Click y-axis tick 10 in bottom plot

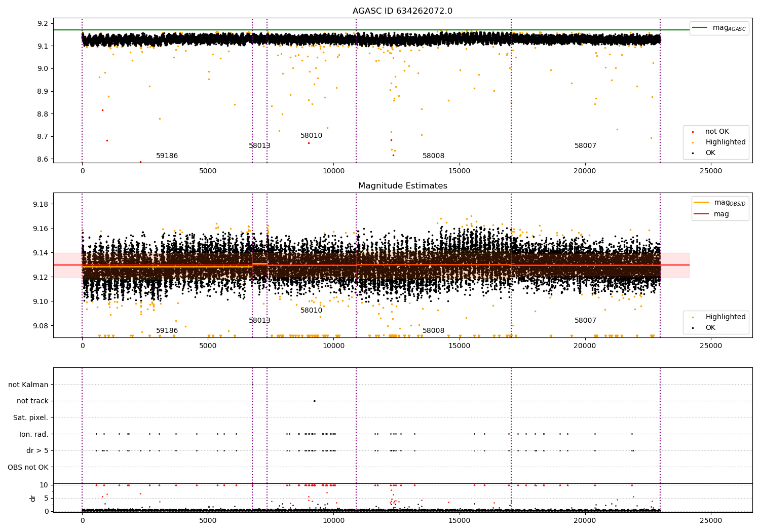(x=44, y=485)
